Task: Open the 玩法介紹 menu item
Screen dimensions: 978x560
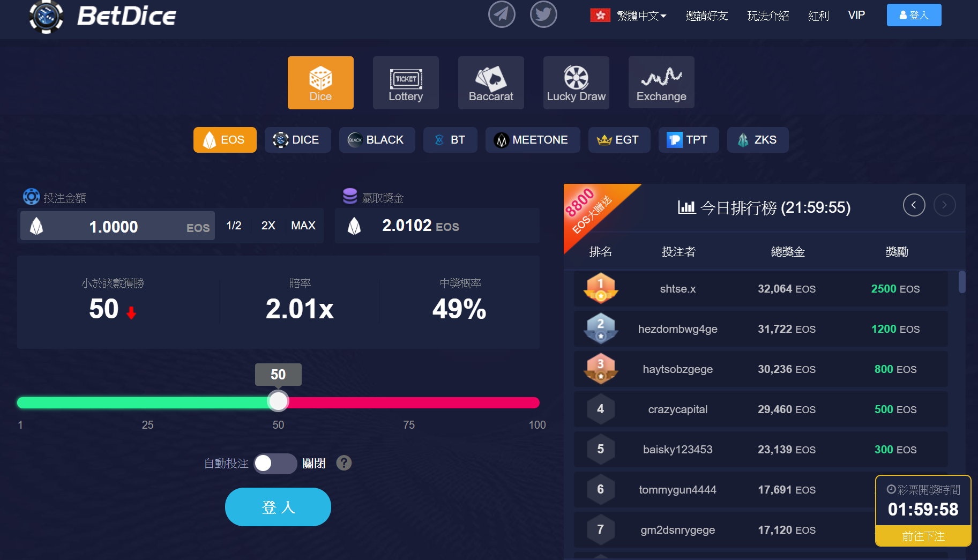Action: 768,16
